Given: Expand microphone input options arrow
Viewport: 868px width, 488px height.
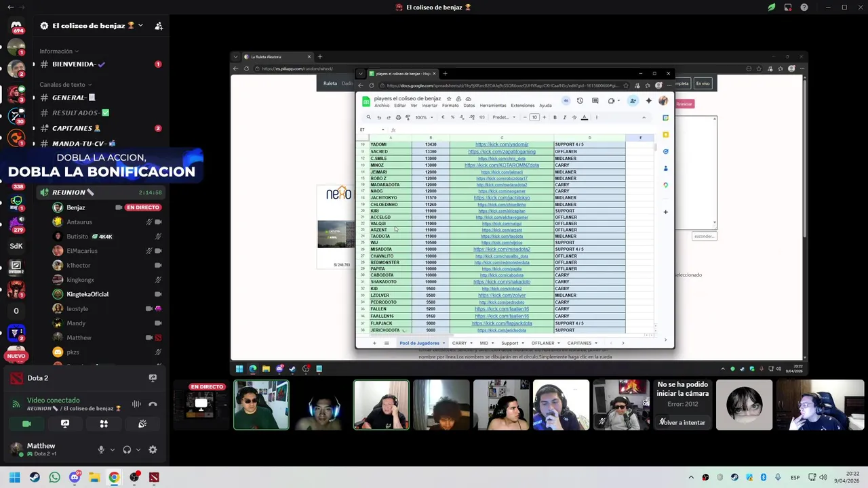Looking at the screenshot, I should (x=112, y=449).
